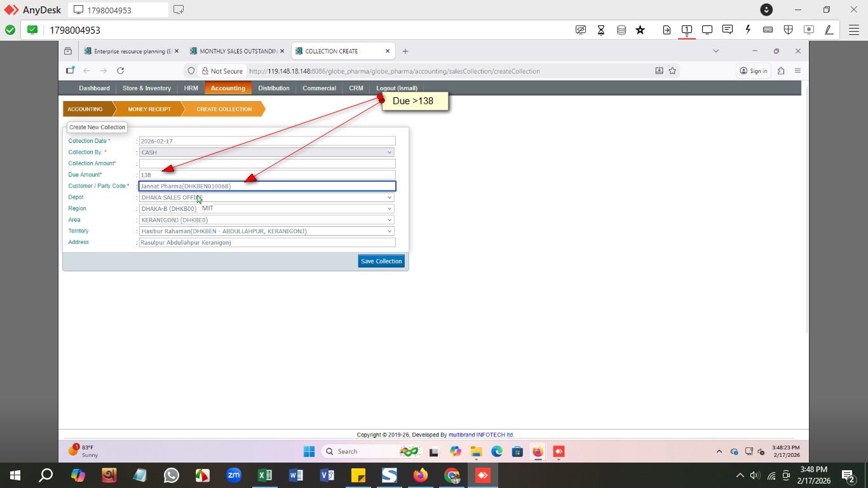
Task: Open AnyDesk permissions shield icon
Action: click(789, 30)
